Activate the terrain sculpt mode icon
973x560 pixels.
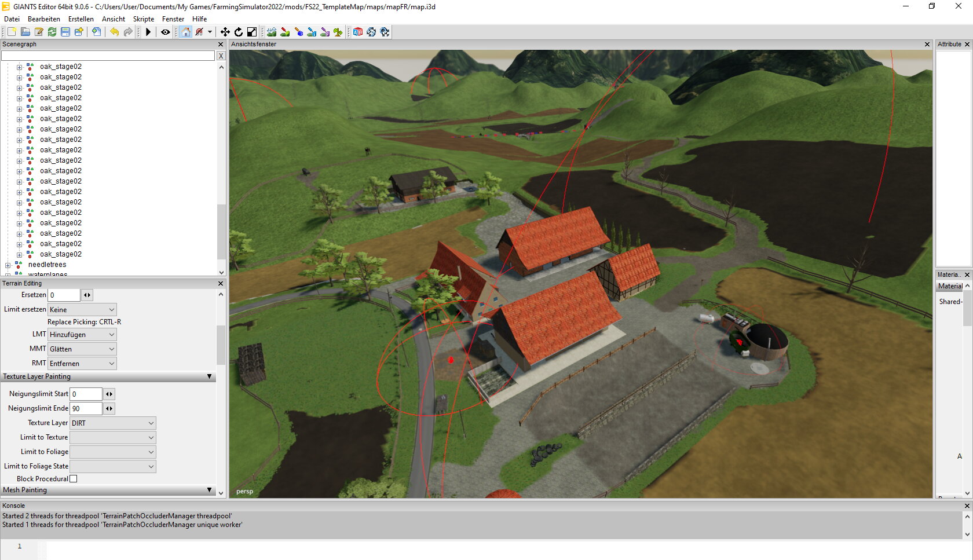click(271, 32)
